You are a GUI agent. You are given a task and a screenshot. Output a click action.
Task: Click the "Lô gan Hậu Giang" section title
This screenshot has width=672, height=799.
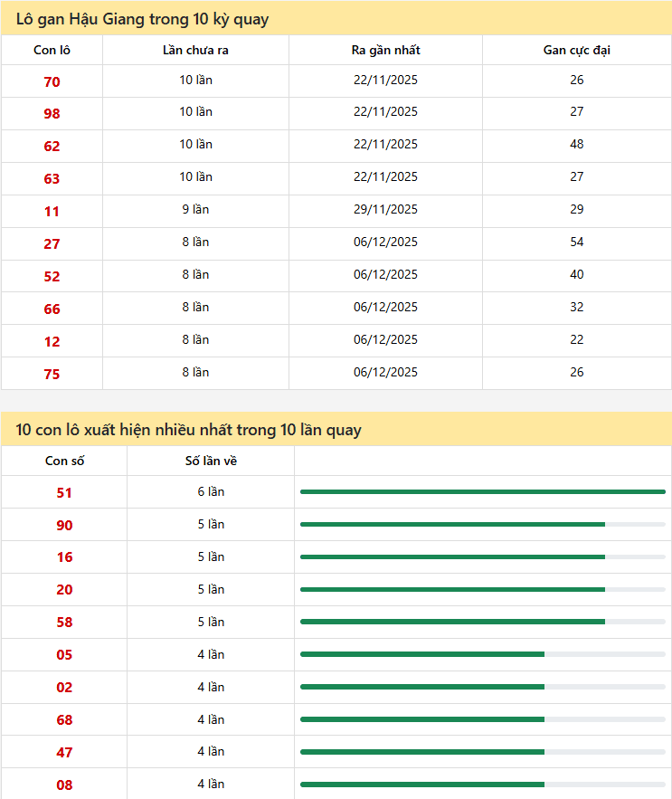click(142, 19)
